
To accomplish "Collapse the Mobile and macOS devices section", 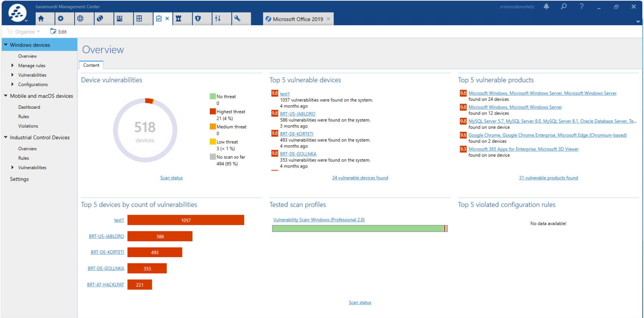I will pos(6,96).
